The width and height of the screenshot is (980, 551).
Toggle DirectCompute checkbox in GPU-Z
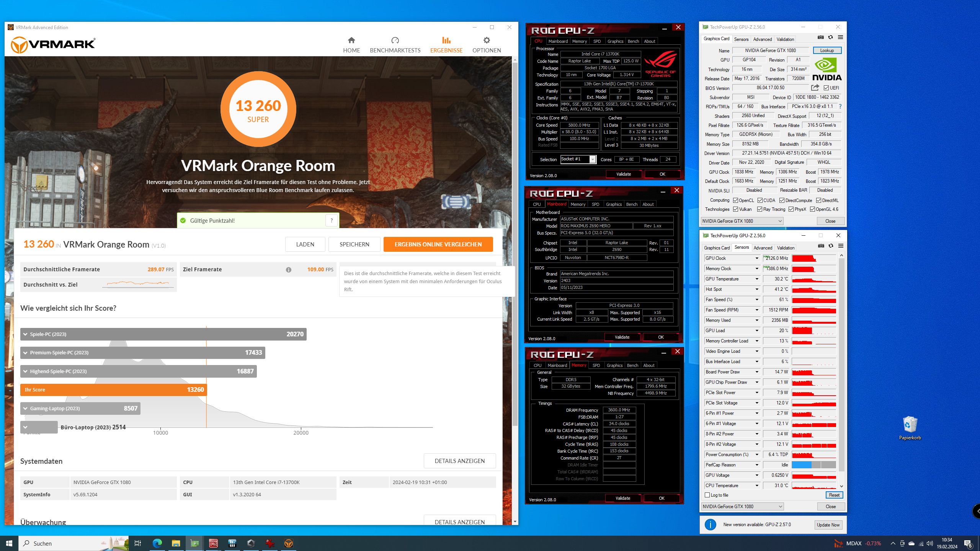pyautogui.click(x=782, y=201)
